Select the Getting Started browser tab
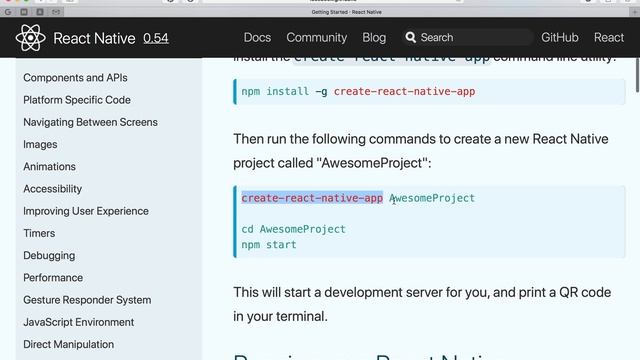Screen dimensions: 640x360 pos(347,12)
